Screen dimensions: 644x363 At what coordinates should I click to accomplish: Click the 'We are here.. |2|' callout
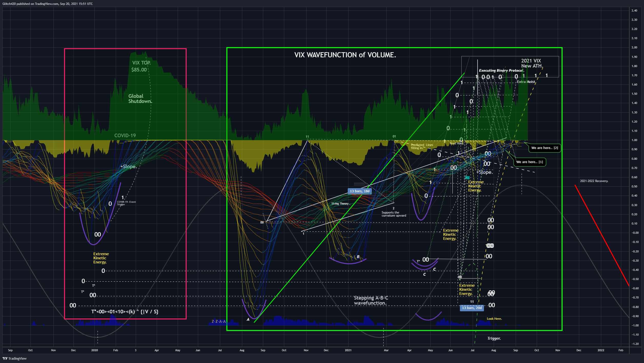point(545,148)
